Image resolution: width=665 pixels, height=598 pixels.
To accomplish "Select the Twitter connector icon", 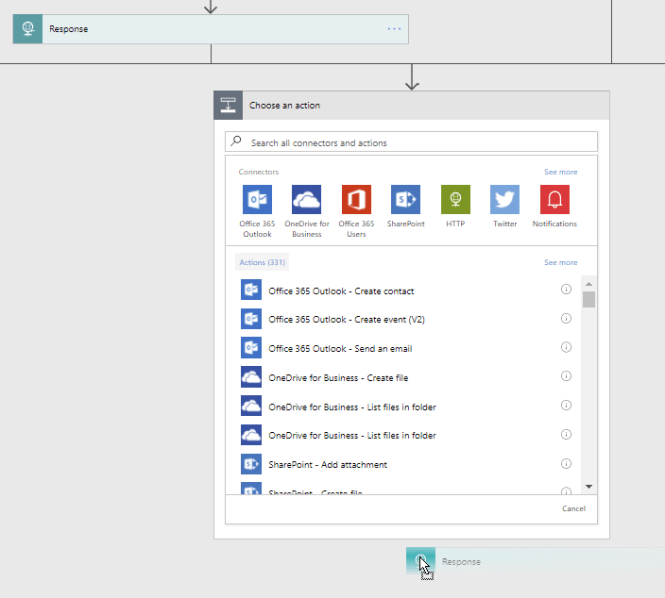I will tap(505, 199).
